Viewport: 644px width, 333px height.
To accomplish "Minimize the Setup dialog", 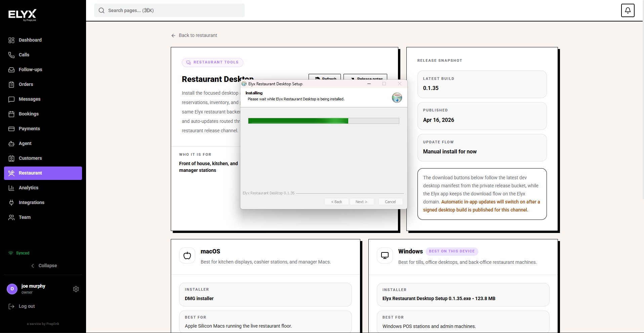I will coord(369,84).
